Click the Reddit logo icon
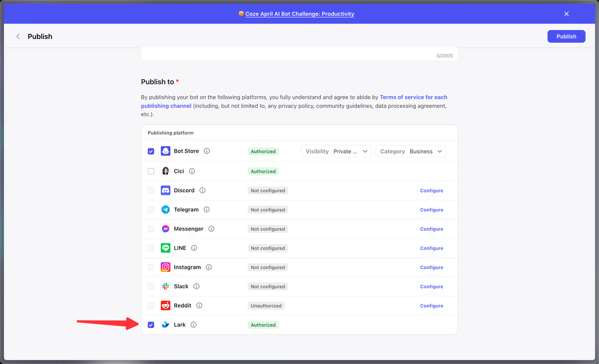Viewport: 599px width, 364px height. coord(166,306)
